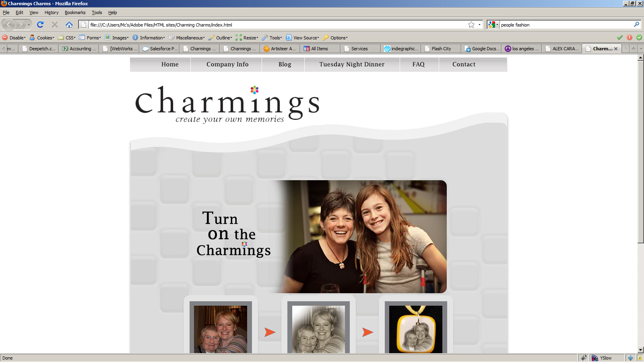Switch to the Google Docs tab

(x=482, y=49)
